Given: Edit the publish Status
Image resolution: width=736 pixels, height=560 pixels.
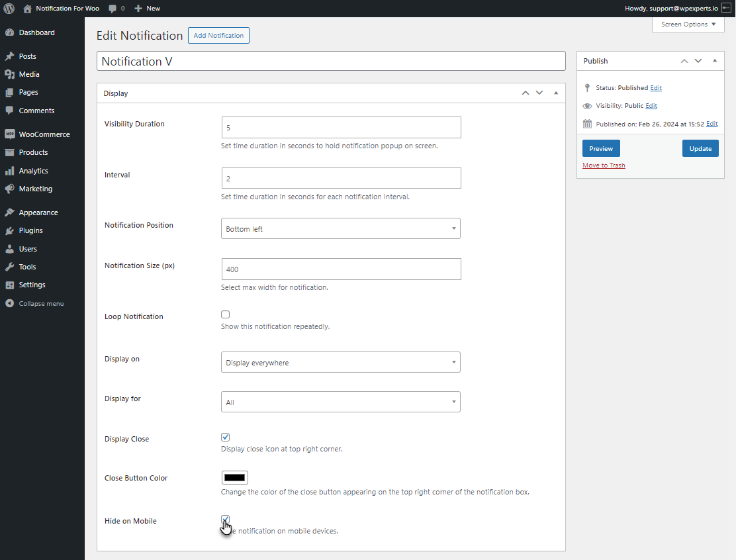Looking at the screenshot, I should coord(656,88).
